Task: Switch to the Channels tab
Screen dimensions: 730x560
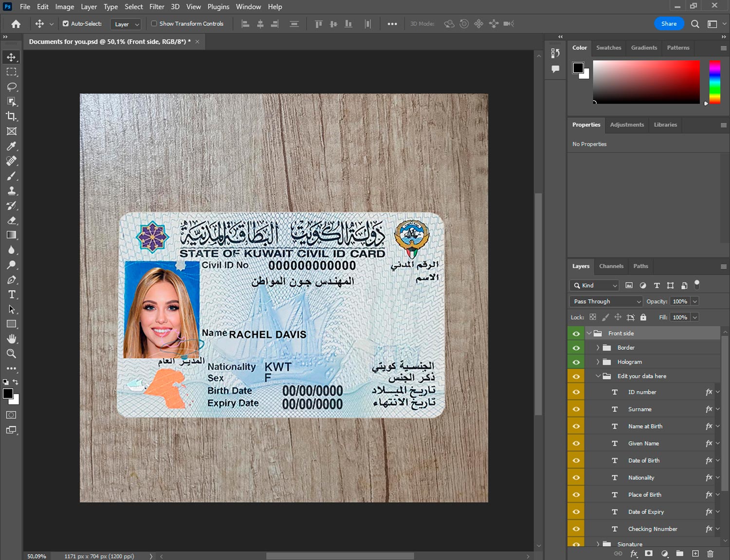Action: (x=611, y=266)
